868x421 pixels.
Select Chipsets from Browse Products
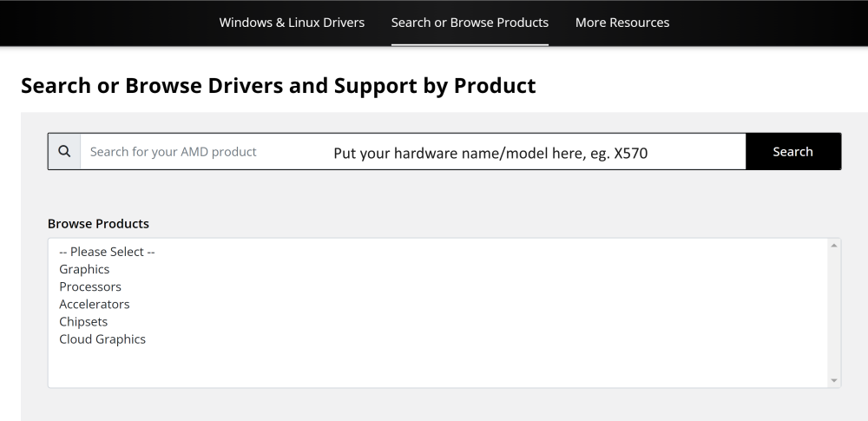pos(83,321)
